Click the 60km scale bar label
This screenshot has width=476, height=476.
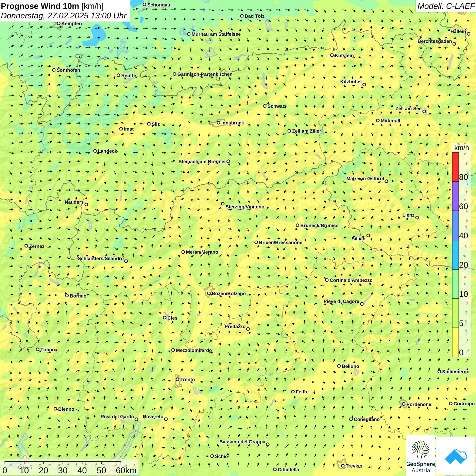126,470
